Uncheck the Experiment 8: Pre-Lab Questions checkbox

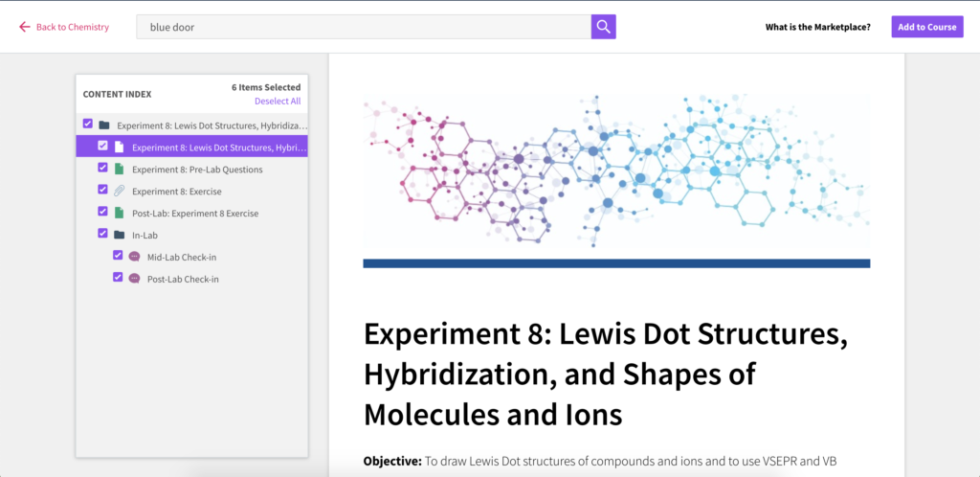(x=102, y=168)
